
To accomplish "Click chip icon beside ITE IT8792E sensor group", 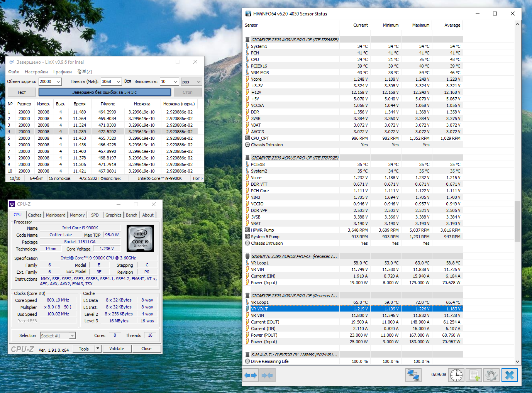I will click(247, 158).
